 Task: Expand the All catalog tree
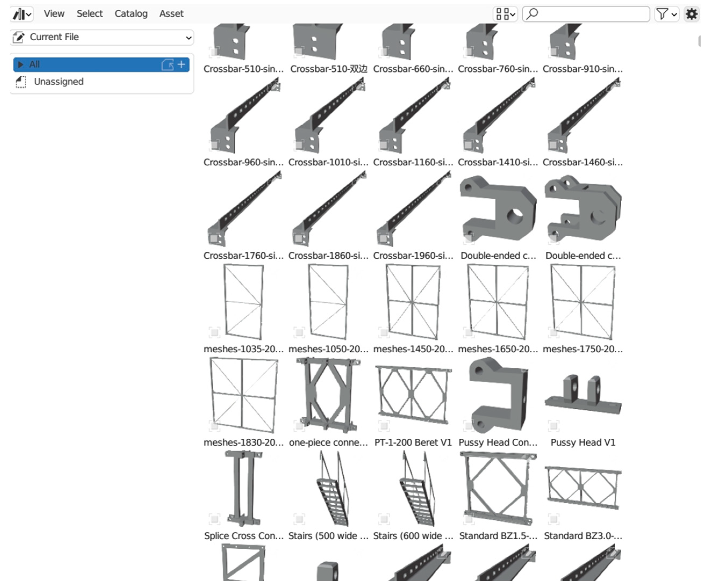pos(20,64)
